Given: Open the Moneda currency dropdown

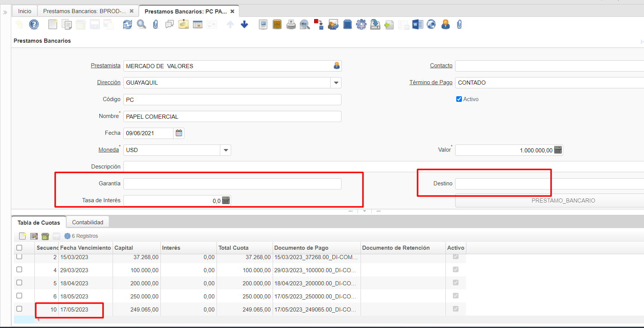Looking at the screenshot, I should [x=226, y=150].
